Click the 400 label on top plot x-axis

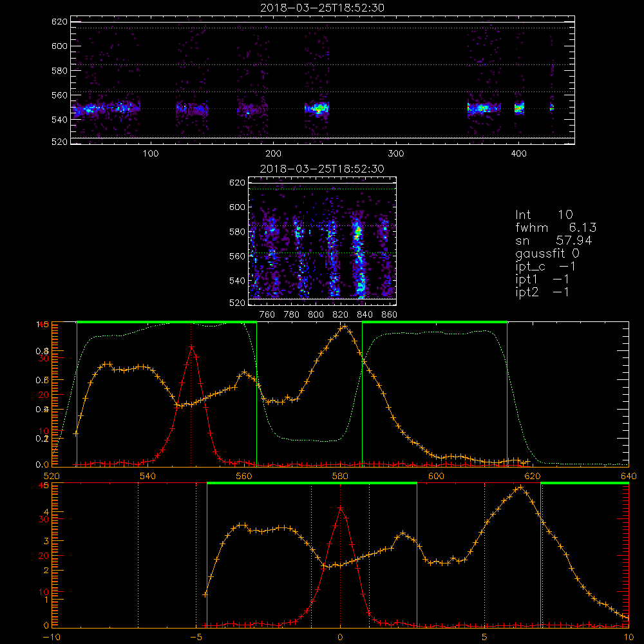pos(518,154)
